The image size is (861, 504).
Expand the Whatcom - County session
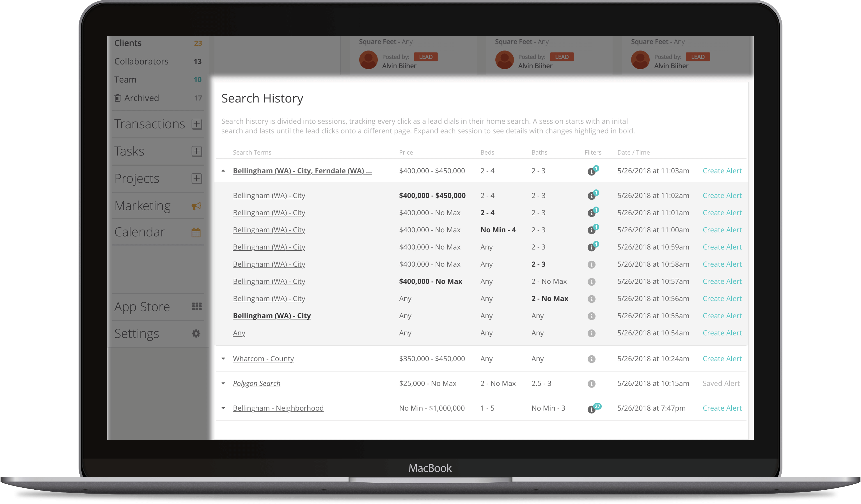point(223,359)
